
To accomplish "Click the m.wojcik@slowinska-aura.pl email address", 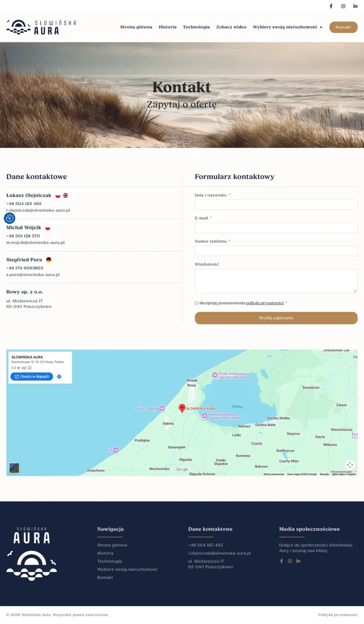I will [x=35, y=243].
